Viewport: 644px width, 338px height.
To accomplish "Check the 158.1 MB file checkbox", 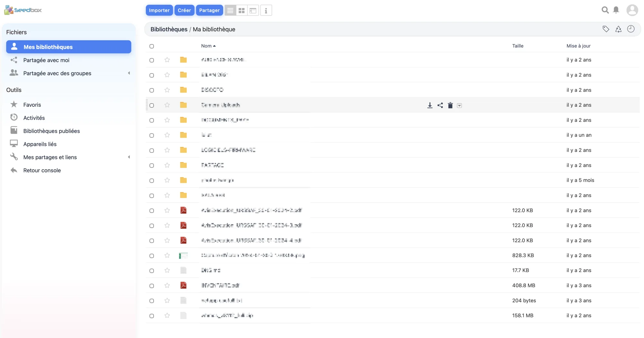I will tap(152, 316).
